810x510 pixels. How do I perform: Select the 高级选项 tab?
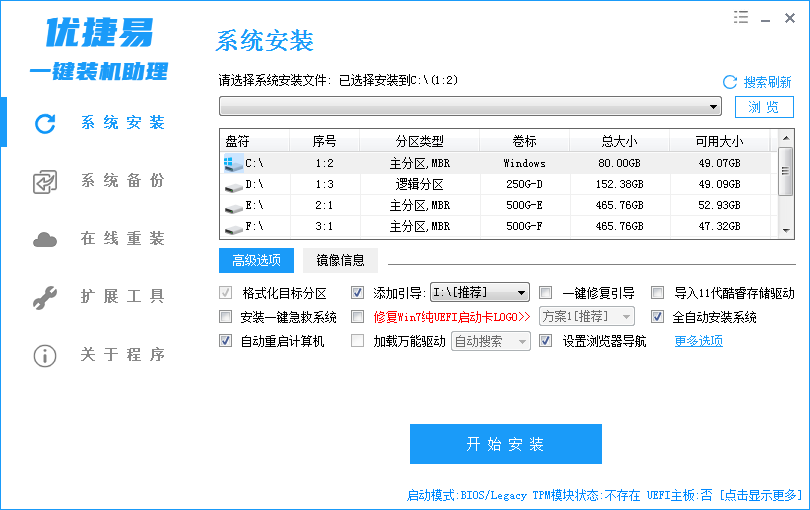point(257,261)
